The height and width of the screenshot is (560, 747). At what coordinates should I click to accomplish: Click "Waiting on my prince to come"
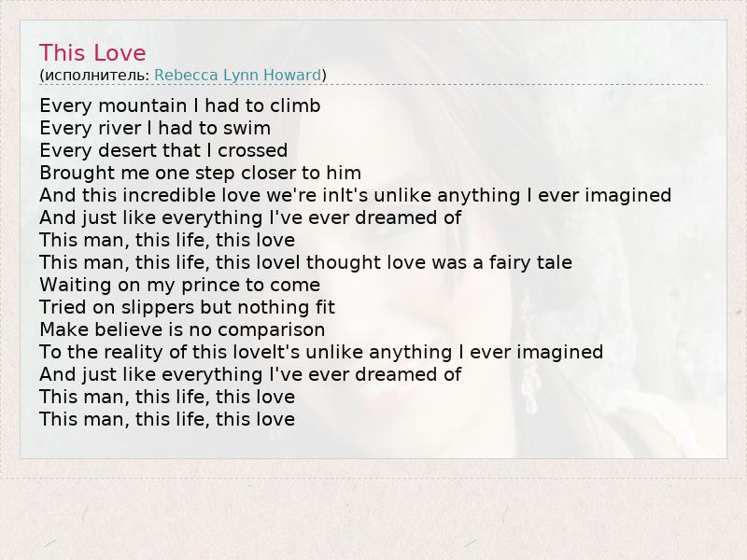179,285
